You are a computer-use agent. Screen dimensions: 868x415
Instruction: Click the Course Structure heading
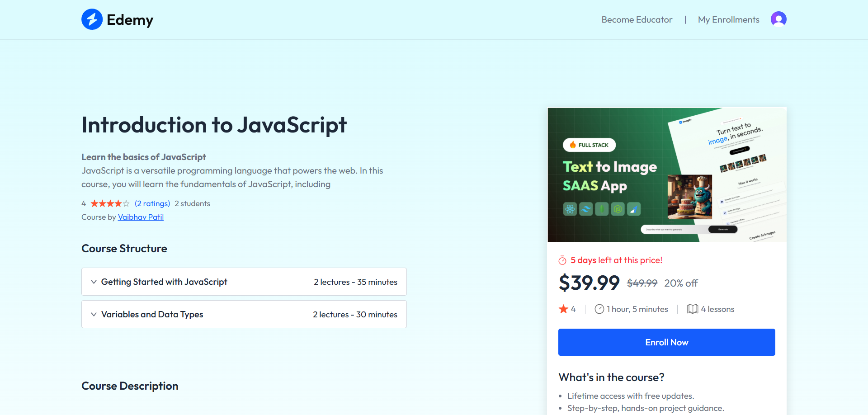tap(124, 249)
